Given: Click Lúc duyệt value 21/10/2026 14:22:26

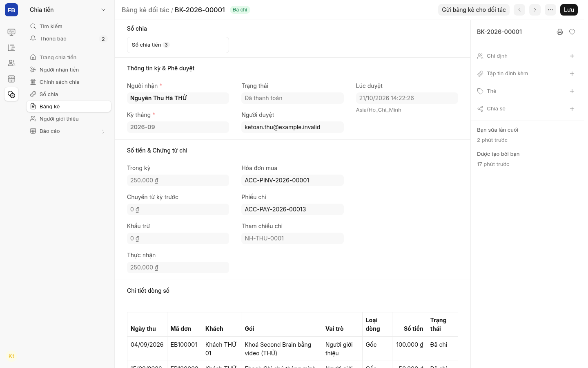Looking at the screenshot, I should pos(407,98).
